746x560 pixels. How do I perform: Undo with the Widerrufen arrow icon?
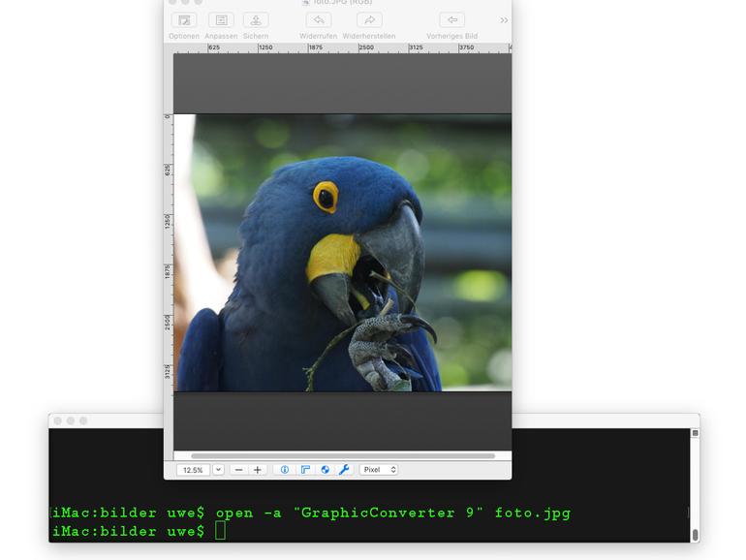[319, 20]
